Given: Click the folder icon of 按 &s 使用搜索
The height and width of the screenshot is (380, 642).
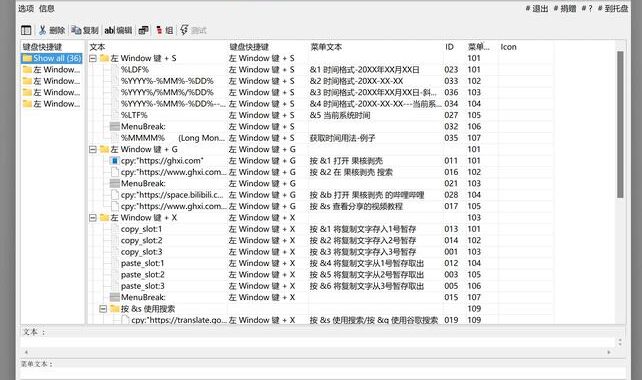Looking at the screenshot, I should pyautogui.click(x=115, y=308).
